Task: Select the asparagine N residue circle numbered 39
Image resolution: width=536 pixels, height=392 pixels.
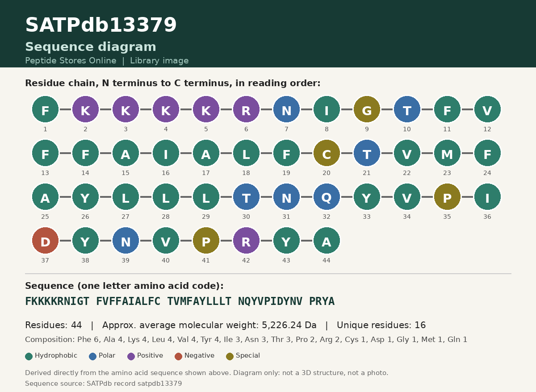Action: pos(126,241)
